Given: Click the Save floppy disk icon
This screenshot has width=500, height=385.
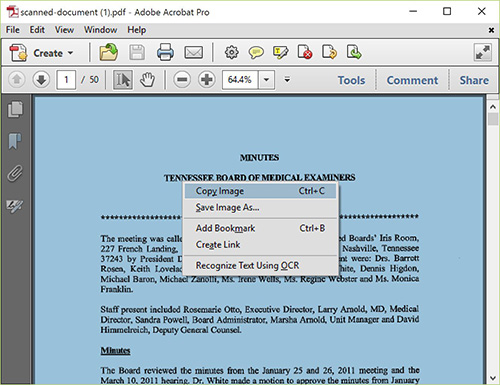Looking at the screenshot, I should coord(137,52).
